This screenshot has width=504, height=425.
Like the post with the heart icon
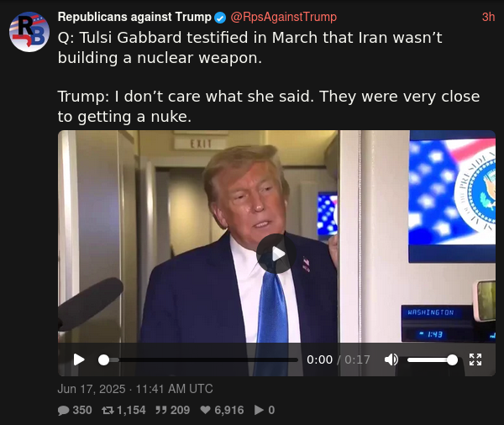pos(205,410)
